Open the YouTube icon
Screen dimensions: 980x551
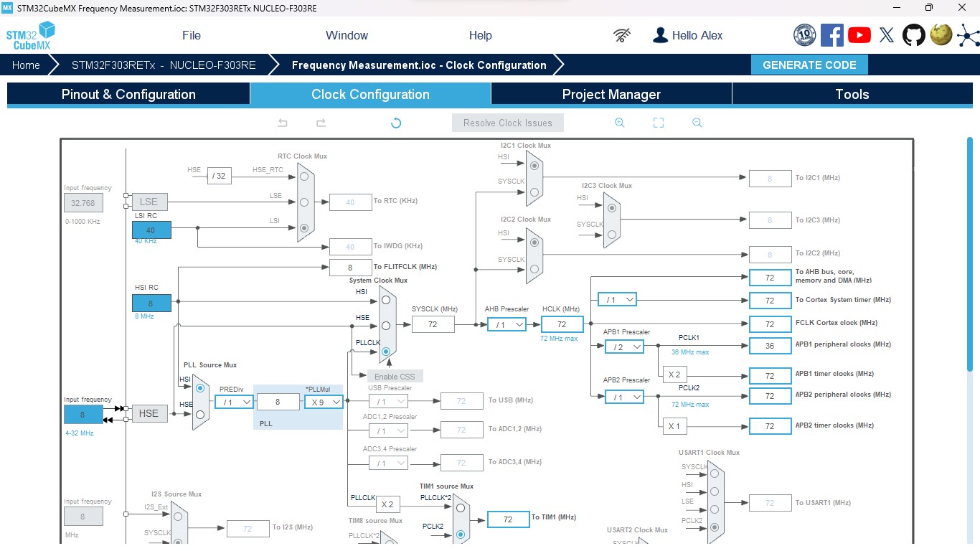click(859, 35)
